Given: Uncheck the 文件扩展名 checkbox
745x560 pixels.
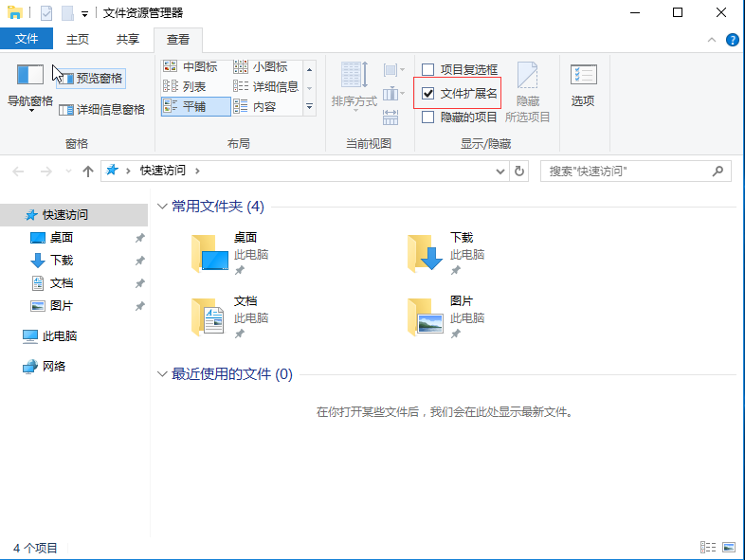Looking at the screenshot, I should tap(428, 93).
